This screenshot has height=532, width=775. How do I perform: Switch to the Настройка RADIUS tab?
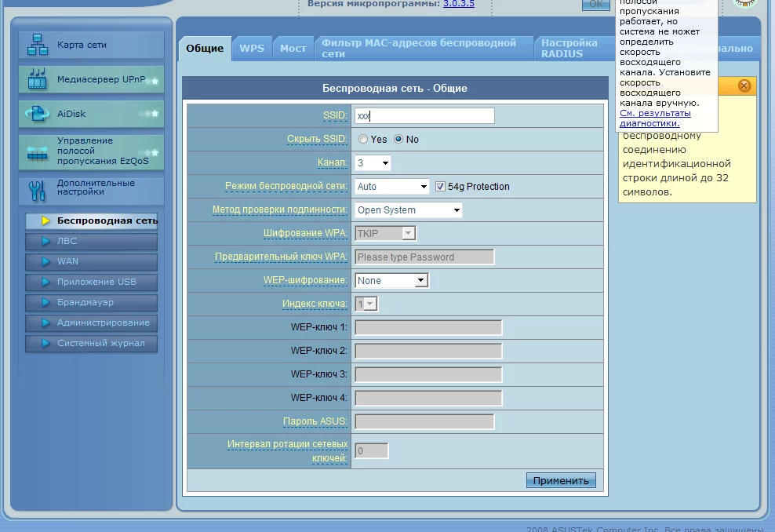(569, 49)
